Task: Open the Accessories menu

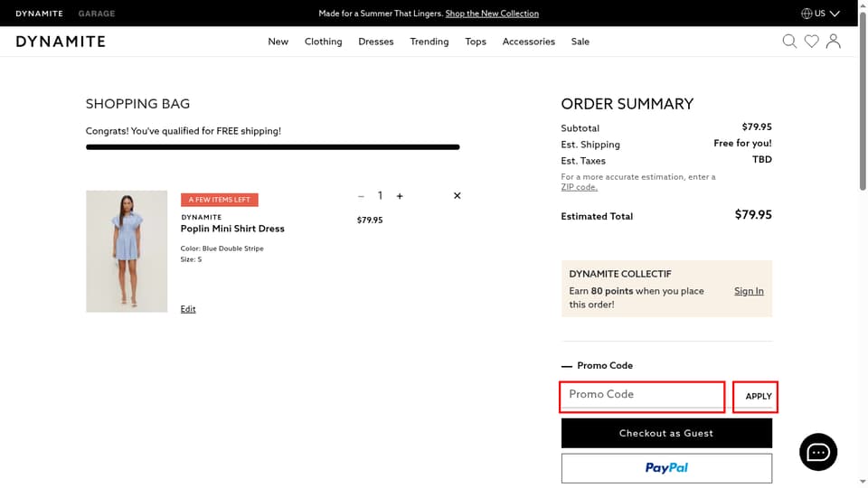Action: [x=529, y=42]
